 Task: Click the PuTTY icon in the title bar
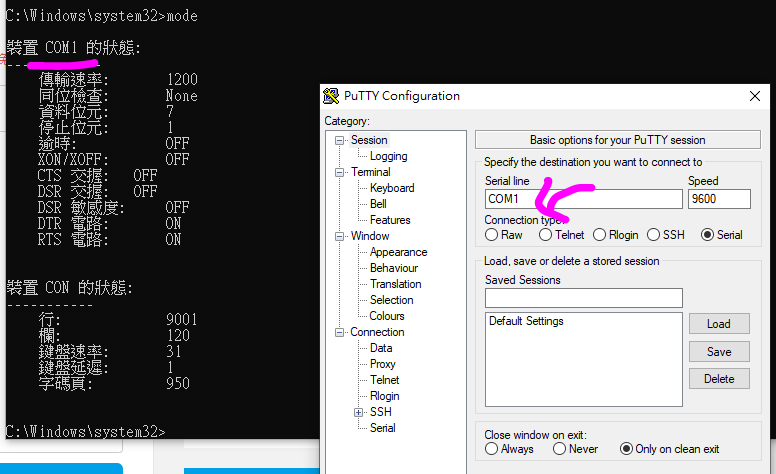331,95
